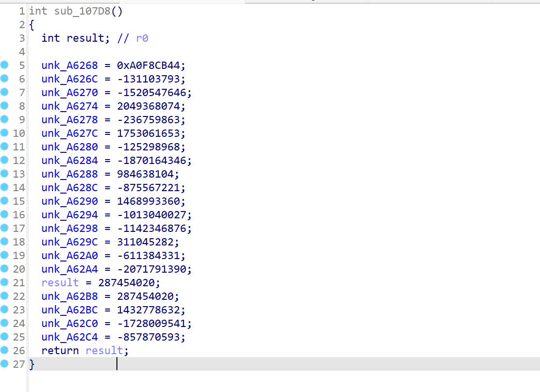The width and height of the screenshot is (540, 392).
Task: Click the unk_A6268 variable
Action: pyautogui.click(x=69, y=65)
